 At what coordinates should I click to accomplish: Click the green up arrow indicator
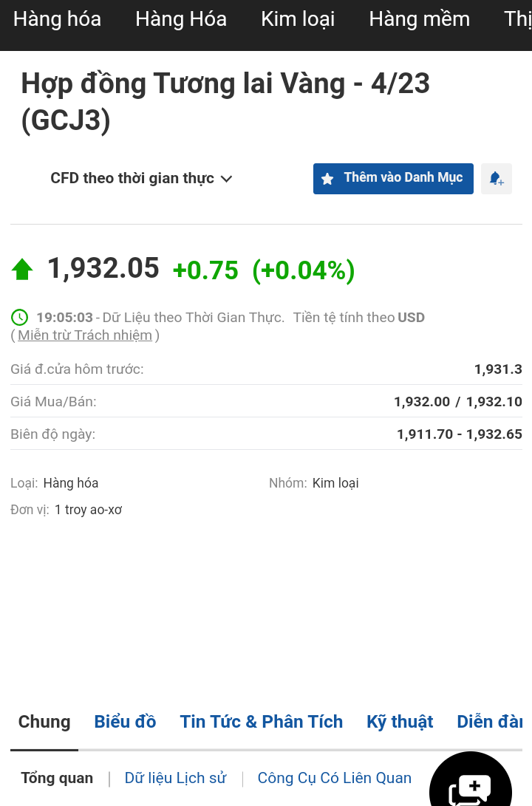(22, 269)
